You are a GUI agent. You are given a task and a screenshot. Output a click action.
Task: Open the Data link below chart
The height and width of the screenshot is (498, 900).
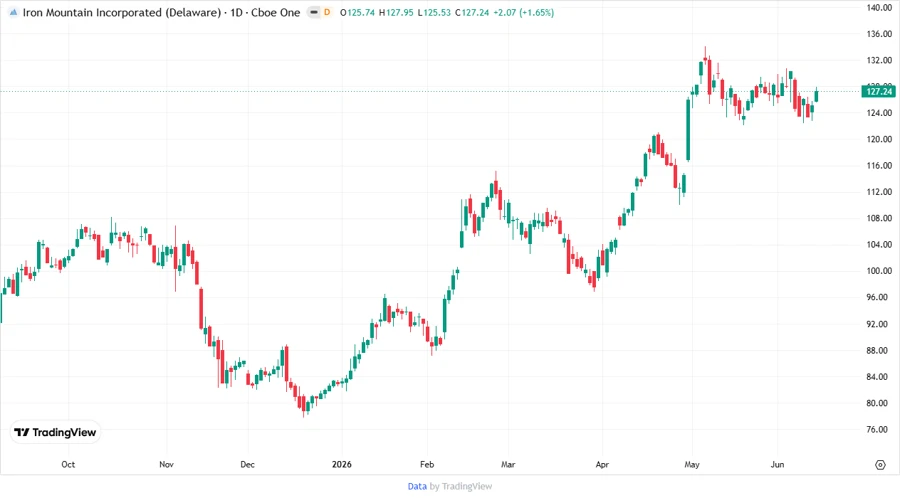417,486
